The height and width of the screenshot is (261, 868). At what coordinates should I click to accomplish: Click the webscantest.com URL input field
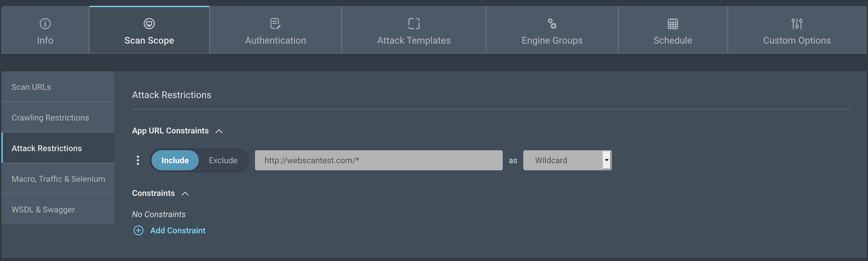(378, 160)
